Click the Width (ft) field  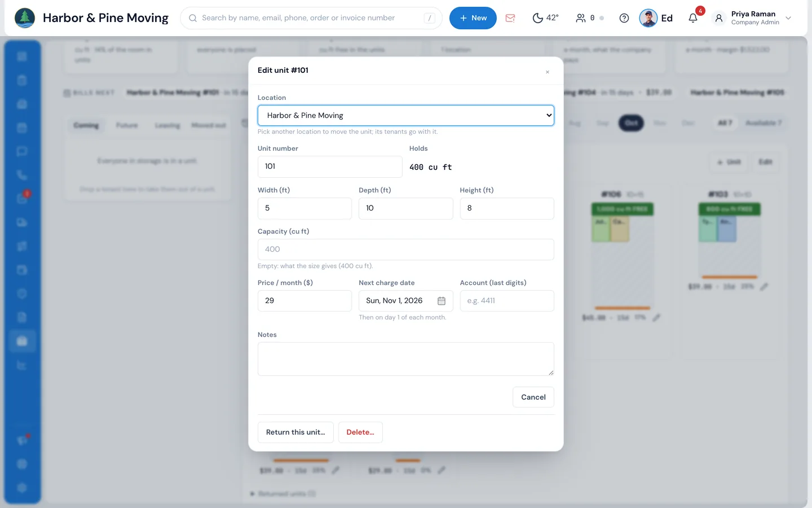(304, 208)
